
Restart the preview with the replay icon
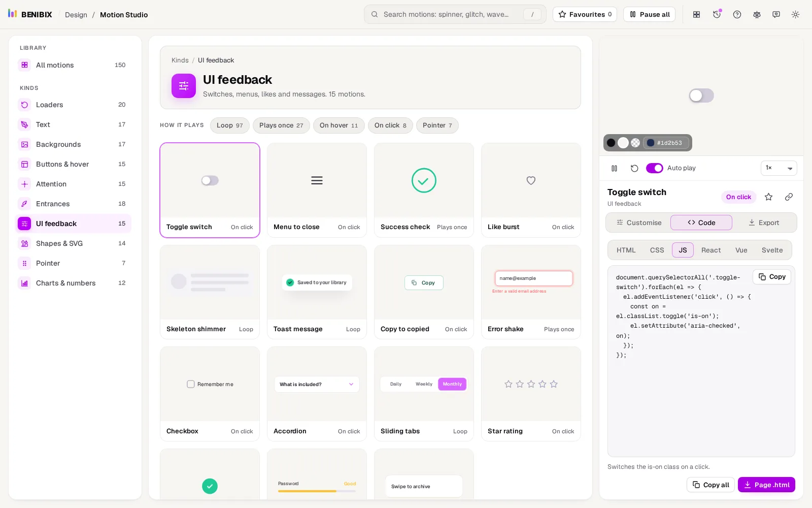pos(634,168)
